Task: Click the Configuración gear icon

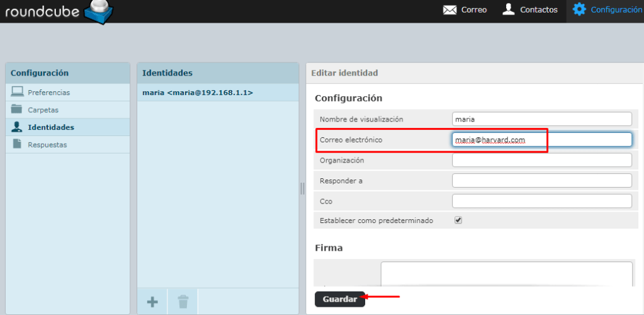Action: [579, 9]
